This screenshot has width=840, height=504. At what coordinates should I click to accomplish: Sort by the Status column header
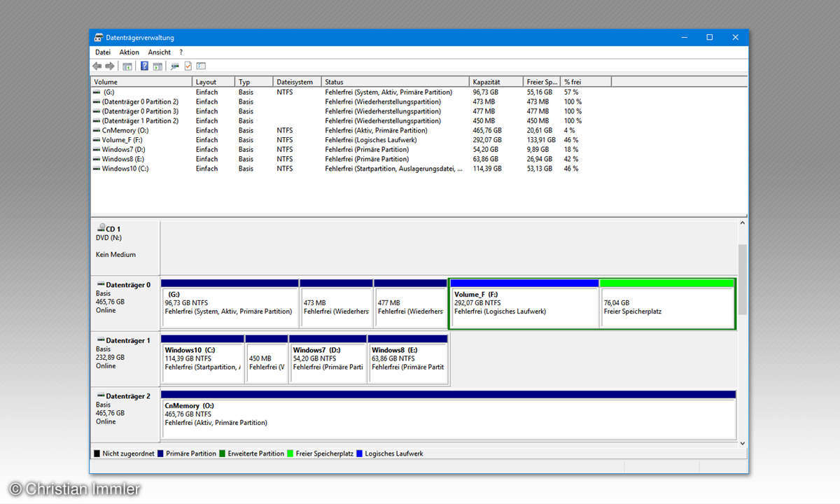[395, 82]
